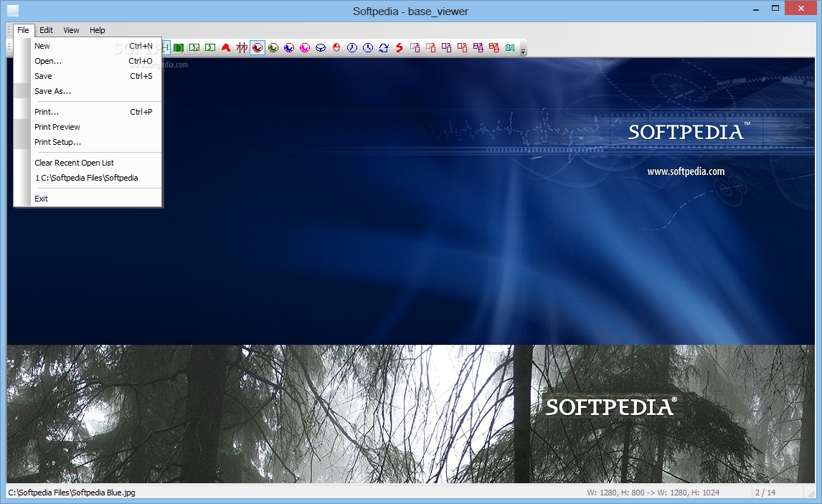Click the 2 / 14 image counter
Image resolution: width=822 pixels, height=504 pixels.
pos(765,493)
